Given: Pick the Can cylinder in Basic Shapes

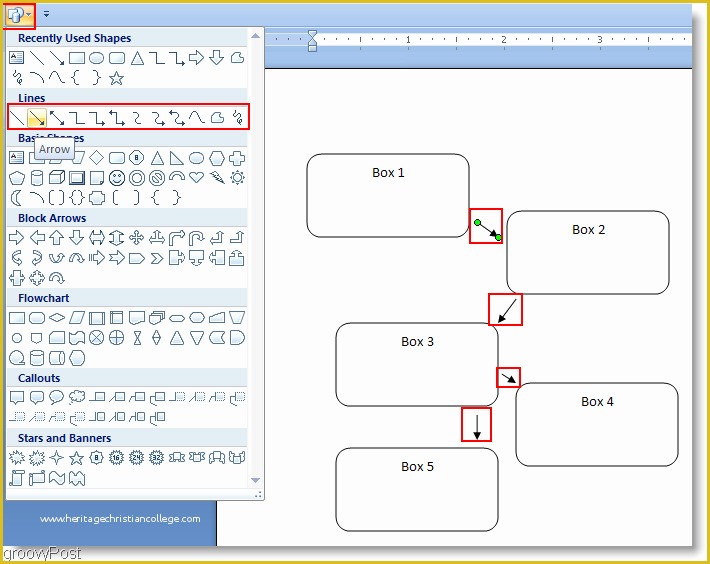Looking at the screenshot, I should click(x=37, y=178).
